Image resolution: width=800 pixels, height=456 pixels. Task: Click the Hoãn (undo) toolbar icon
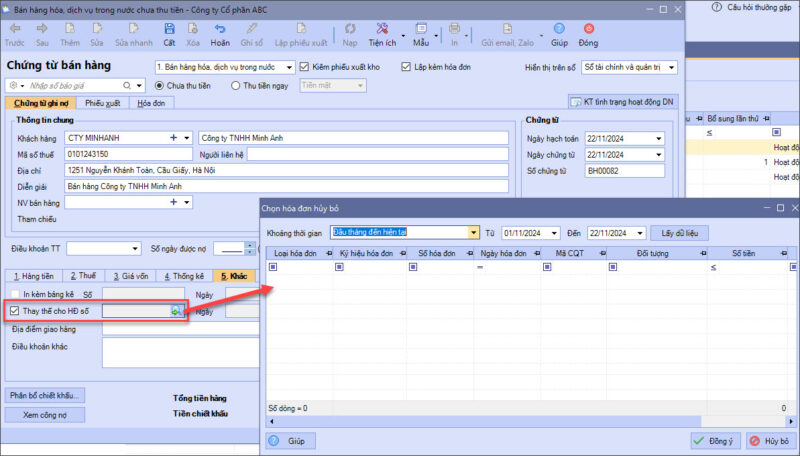[x=219, y=31]
